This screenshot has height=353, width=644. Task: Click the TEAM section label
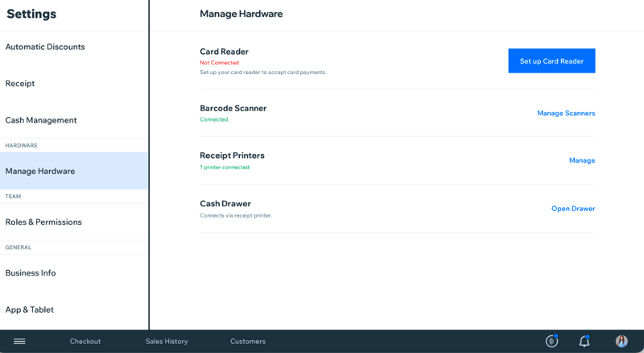click(x=13, y=197)
